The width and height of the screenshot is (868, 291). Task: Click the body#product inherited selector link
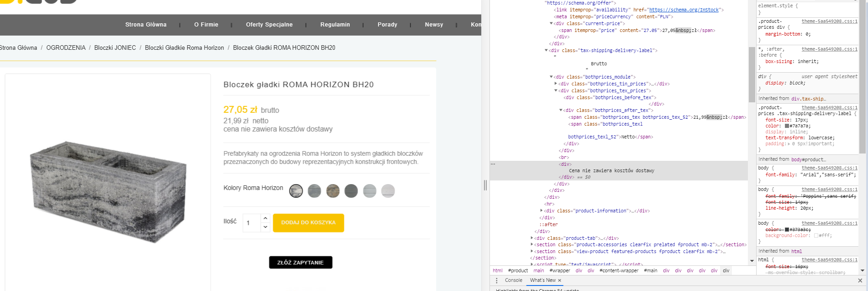click(809, 159)
